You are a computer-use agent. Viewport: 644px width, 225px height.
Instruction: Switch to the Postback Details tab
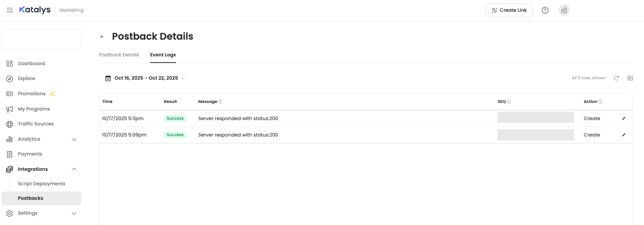click(x=119, y=55)
